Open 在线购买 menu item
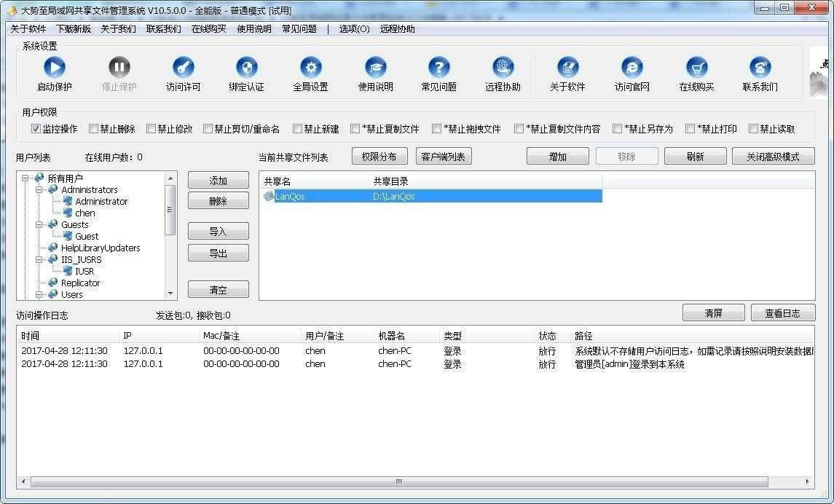 [x=208, y=28]
